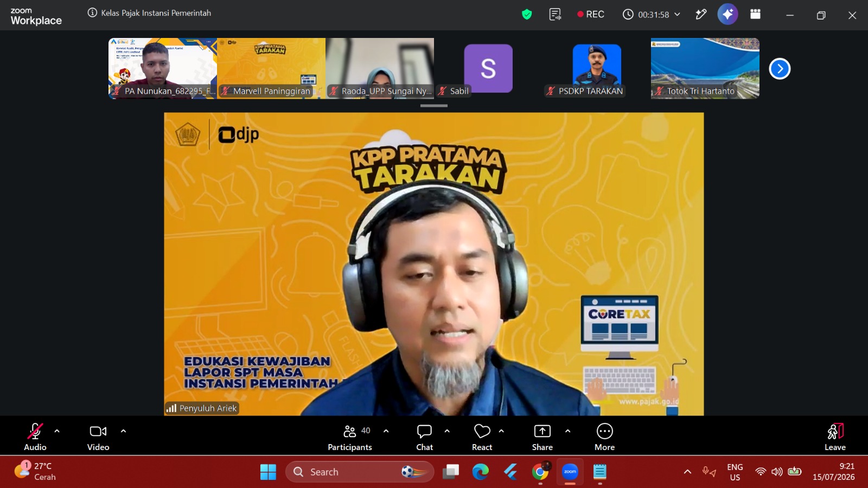
Task: Open the clock and date 15/07/2026
Action: [x=833, y=472]
